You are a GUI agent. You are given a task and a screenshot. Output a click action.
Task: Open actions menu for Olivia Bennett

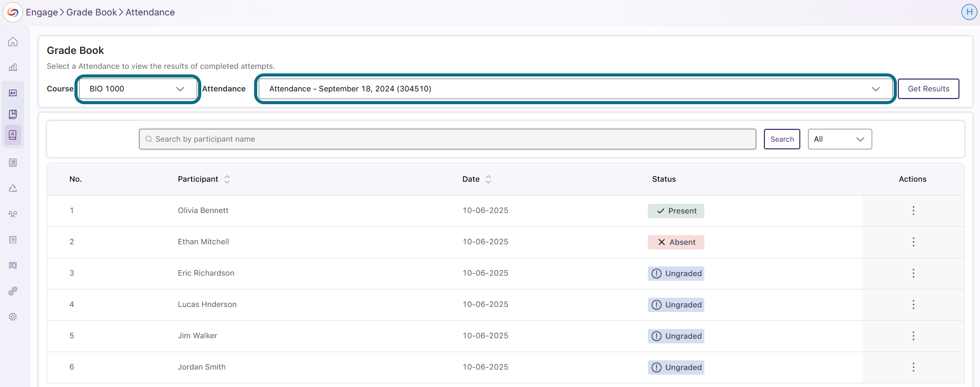pyautogui.click(x=913, y=210)
